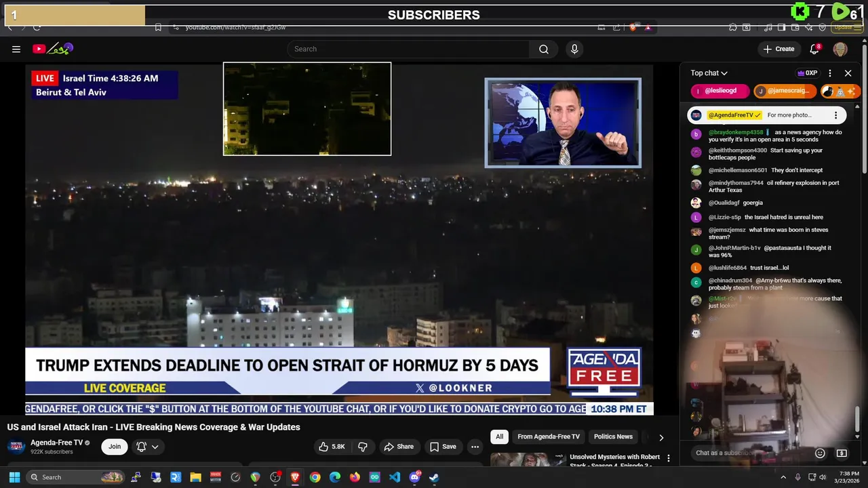Open options for pinned AgendaFreeTV message
Image resolution: width=868 pixels, height=488 pixels.
(835, 115)
